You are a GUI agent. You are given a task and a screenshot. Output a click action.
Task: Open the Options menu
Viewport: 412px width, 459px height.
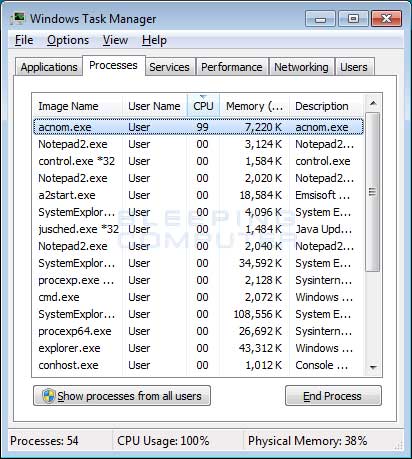68,40
